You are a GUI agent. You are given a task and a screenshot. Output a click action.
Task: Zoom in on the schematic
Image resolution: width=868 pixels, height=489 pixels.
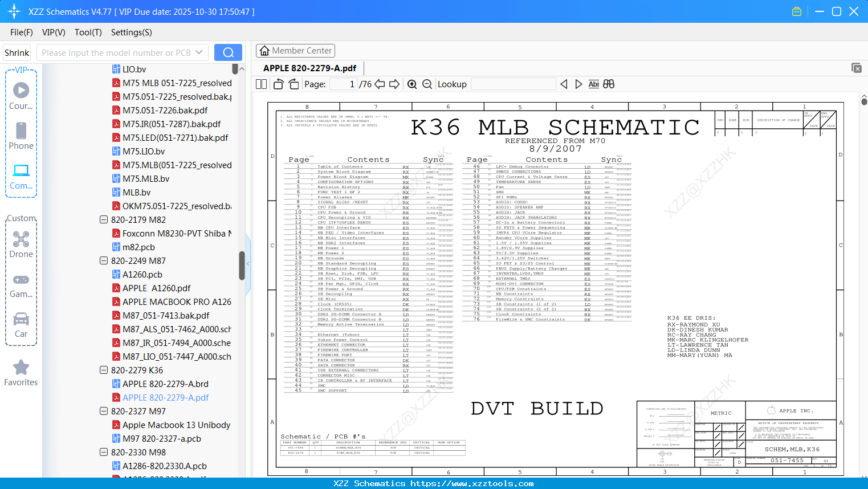point(412,84)
